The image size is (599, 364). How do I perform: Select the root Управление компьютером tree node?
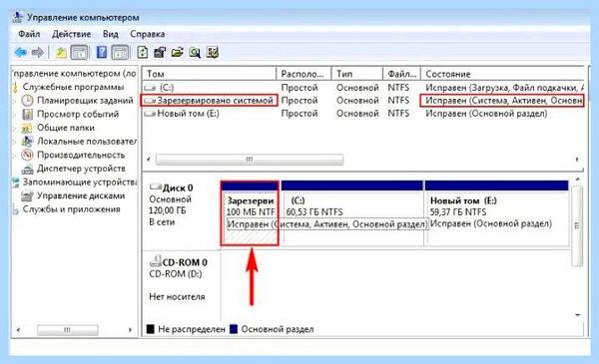click(x=74, y=73)
